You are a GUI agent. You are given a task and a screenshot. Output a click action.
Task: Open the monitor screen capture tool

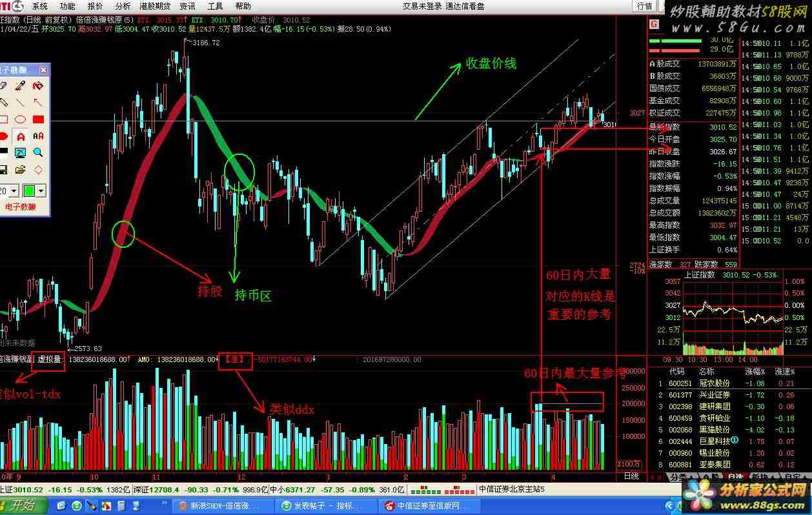click(21, 152)
